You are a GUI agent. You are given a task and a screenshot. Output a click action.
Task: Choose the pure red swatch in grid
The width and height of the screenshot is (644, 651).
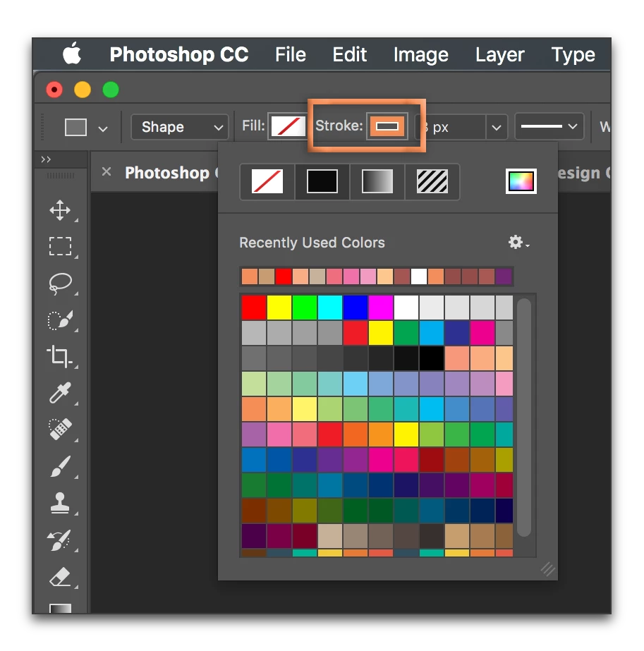pyautogui.click(x=254, y=308)
